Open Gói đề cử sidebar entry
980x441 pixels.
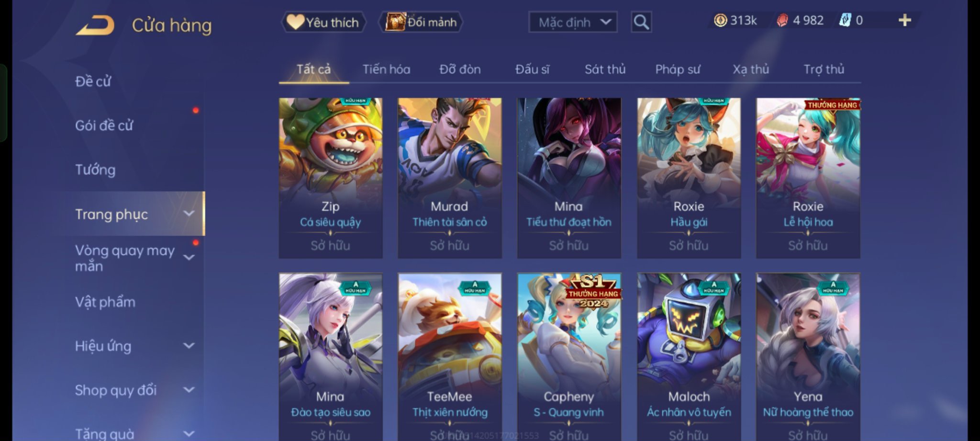click(x=104, y=125)
